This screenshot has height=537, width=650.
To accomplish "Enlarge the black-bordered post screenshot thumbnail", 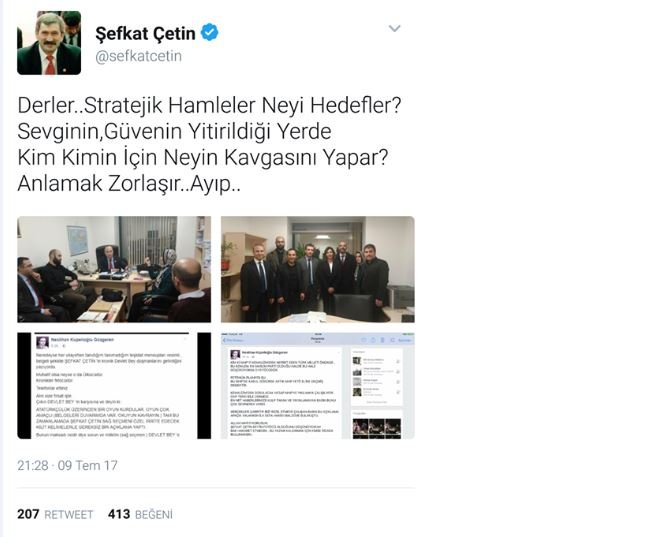I will click(x=114, y=386).
